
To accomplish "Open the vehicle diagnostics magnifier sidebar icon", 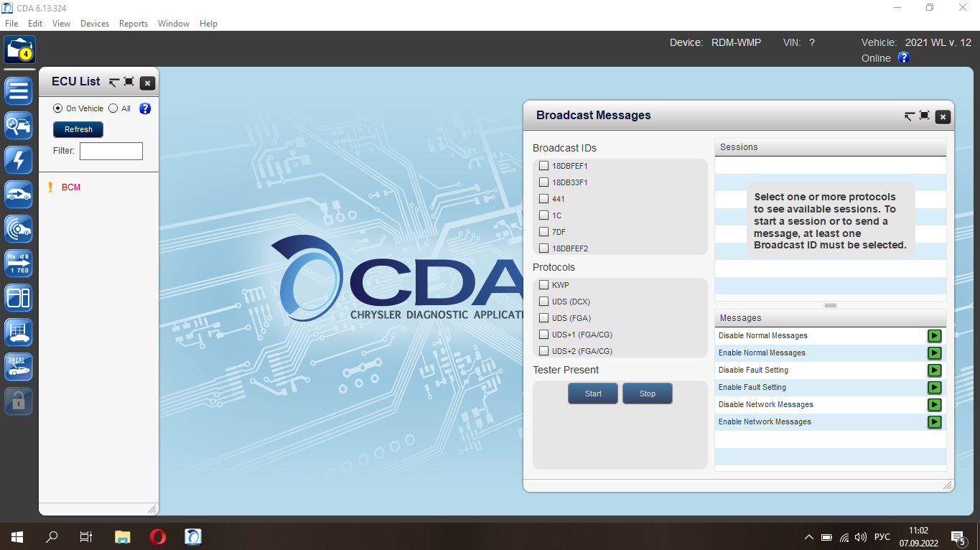I will pyautogui.click(x=19, y=126).
